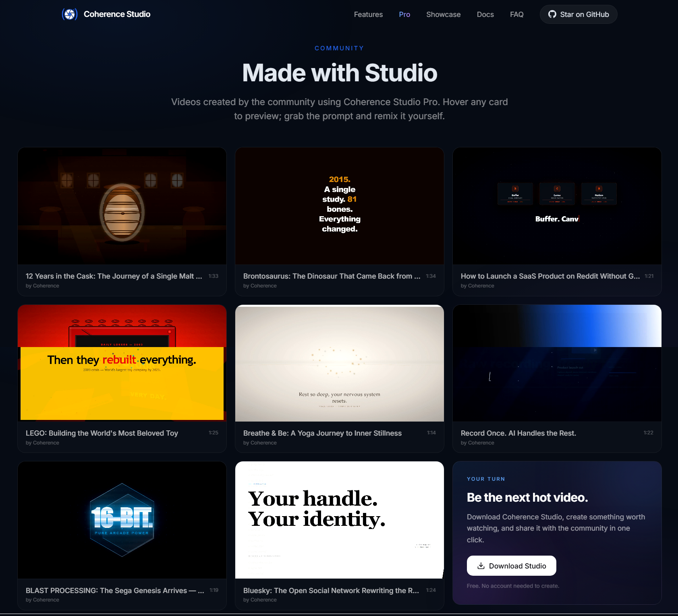Viewport: 678px width, 616px height.
Task: Click the 1:14 duration on the yoga card
Action: 431,433
